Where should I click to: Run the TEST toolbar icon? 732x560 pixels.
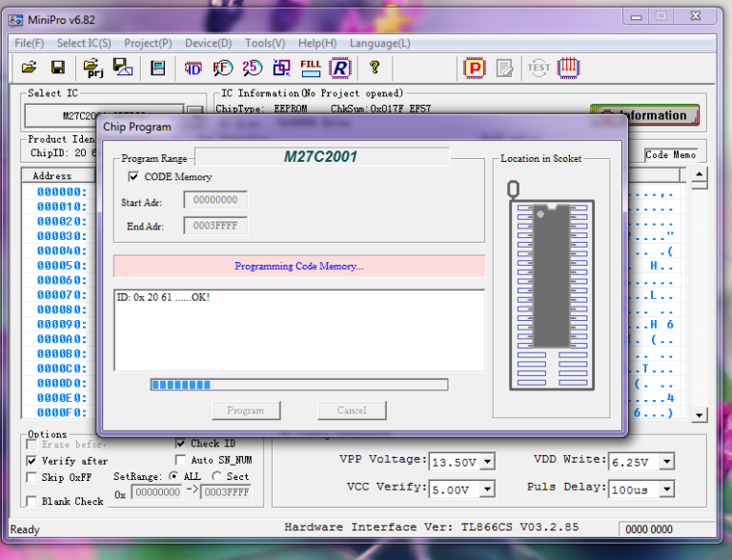[539, 69]
